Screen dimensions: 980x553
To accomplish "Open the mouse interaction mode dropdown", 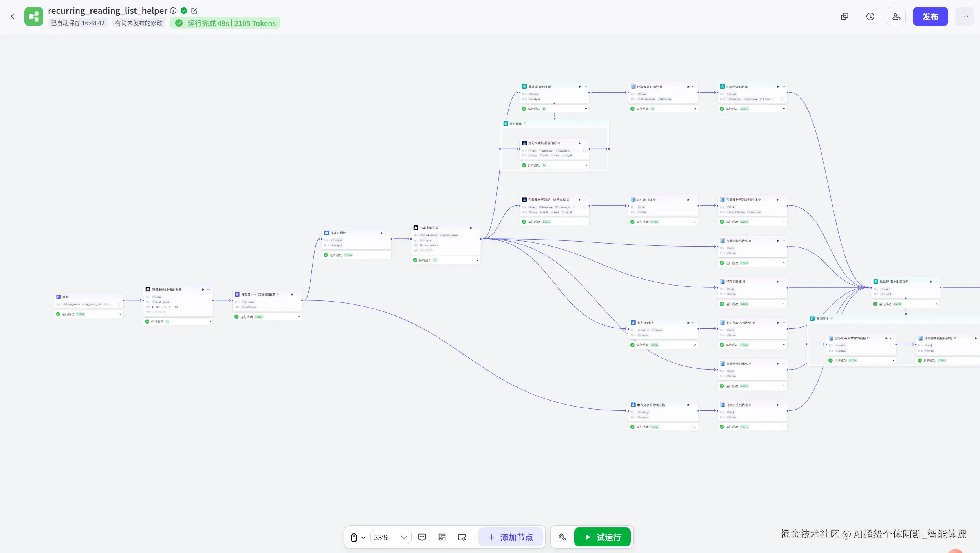I will [357, 537].
